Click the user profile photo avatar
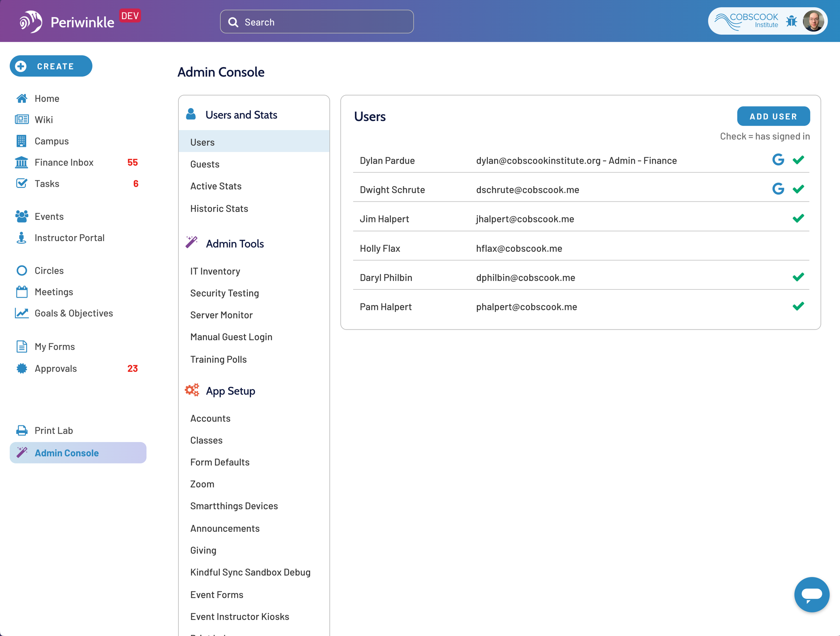 tap(813, 21)
